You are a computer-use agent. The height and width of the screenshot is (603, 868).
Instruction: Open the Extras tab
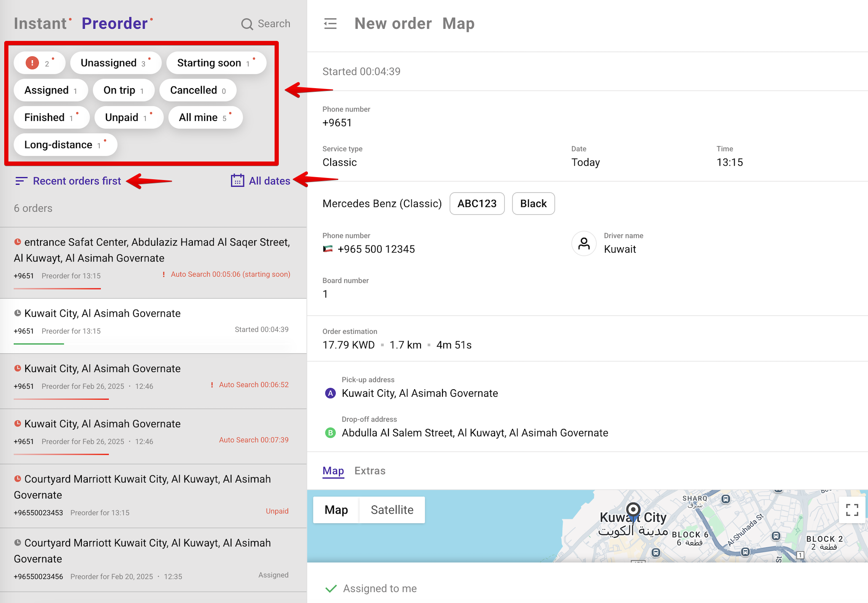tap(369, 471)
